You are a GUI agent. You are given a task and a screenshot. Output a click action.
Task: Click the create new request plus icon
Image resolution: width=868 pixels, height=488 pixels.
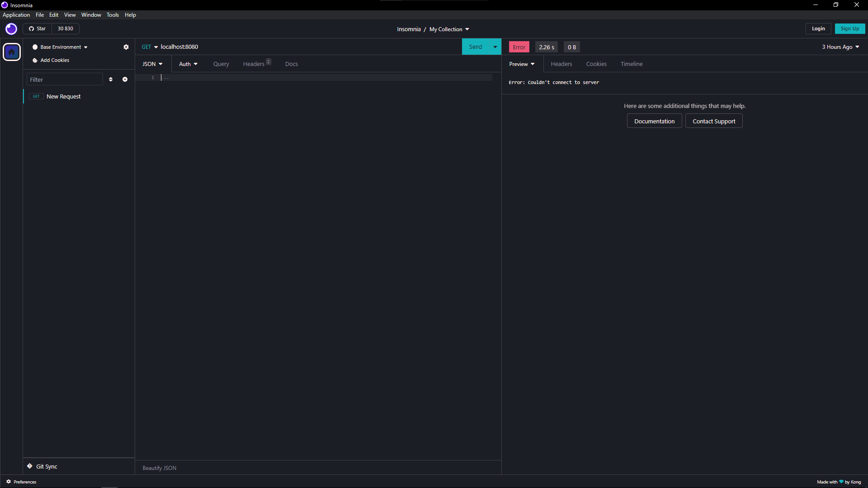(x=125, y=80)
